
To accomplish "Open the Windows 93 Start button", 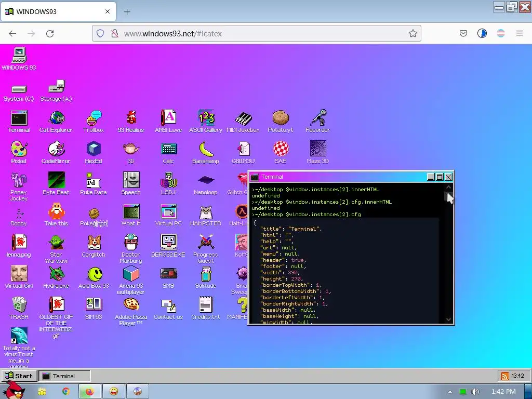I will (19, 376).
